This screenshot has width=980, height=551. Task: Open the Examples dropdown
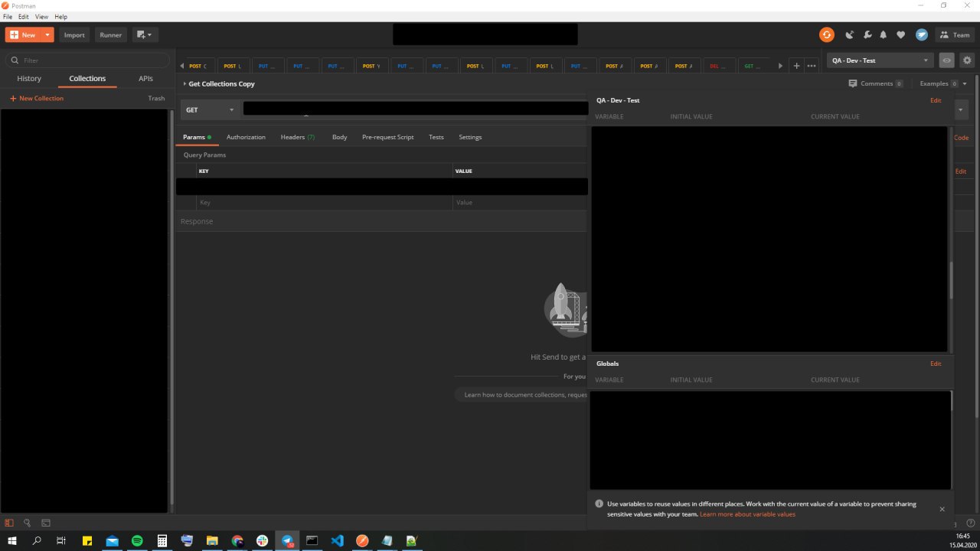943,83
